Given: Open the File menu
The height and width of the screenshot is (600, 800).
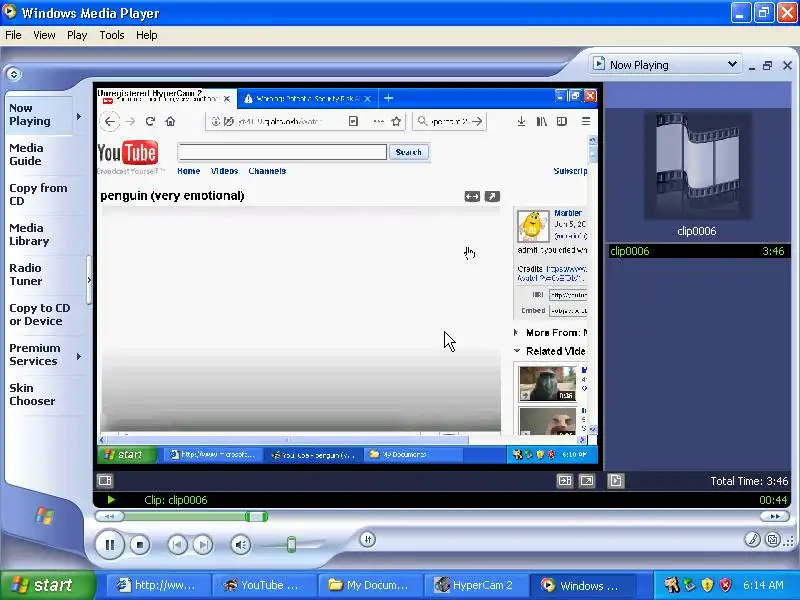Looking at the screenshot, I should tap(13, 35).
